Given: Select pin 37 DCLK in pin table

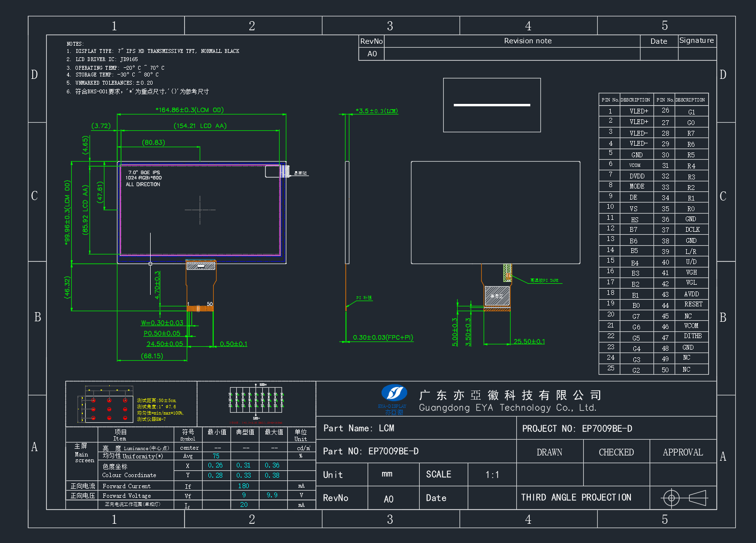Looking at the screenshot, I should tap(681, 229).
